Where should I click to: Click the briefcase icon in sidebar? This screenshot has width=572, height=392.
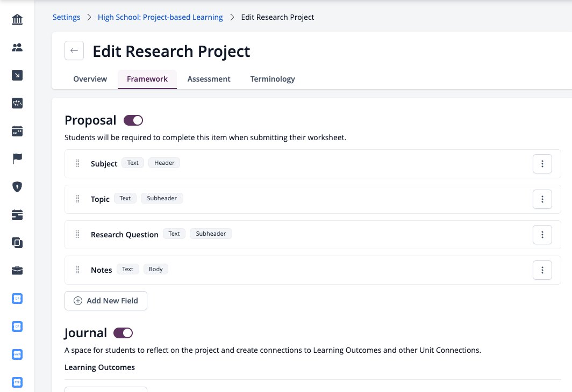click(17, 270)
